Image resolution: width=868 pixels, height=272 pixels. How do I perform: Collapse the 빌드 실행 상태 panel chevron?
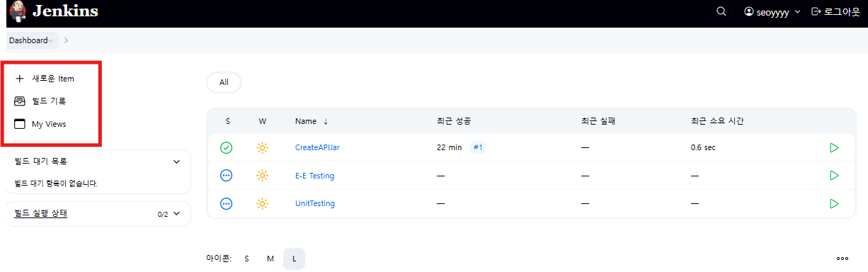177,213
